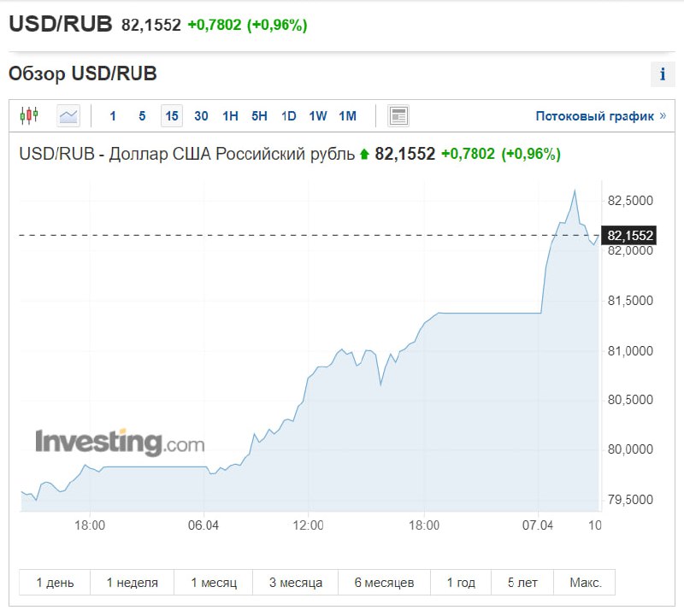
Task: Select the 1M interval
Action: tap(347, 116)
